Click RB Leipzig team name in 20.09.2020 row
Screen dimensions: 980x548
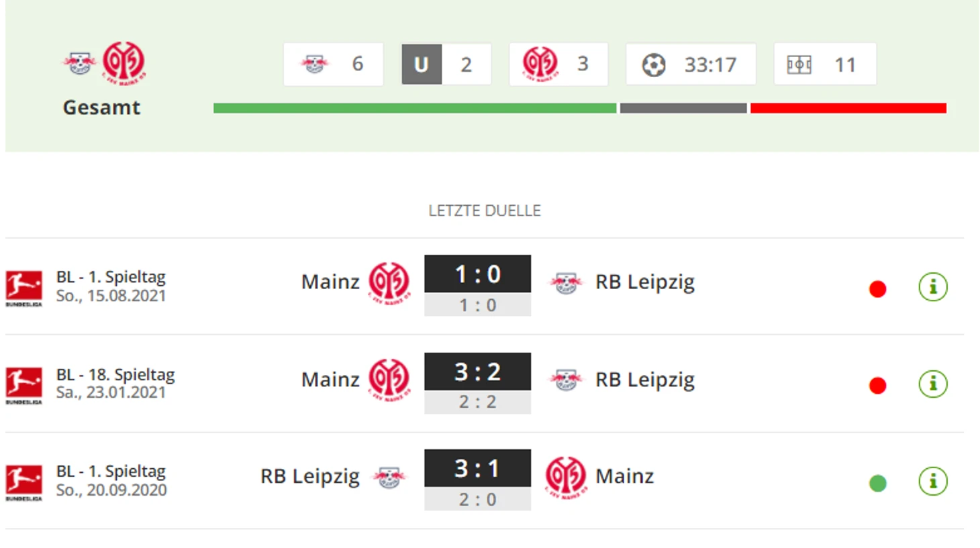pyautogui.click(x=310, y=476)
